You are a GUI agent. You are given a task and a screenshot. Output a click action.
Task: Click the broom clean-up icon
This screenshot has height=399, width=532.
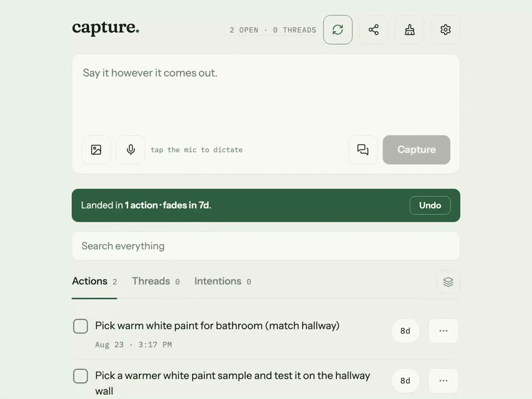coord(410,29)
